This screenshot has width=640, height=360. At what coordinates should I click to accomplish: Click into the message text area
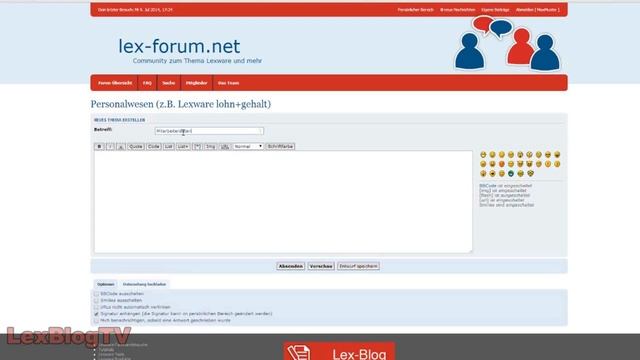[283, 202]
